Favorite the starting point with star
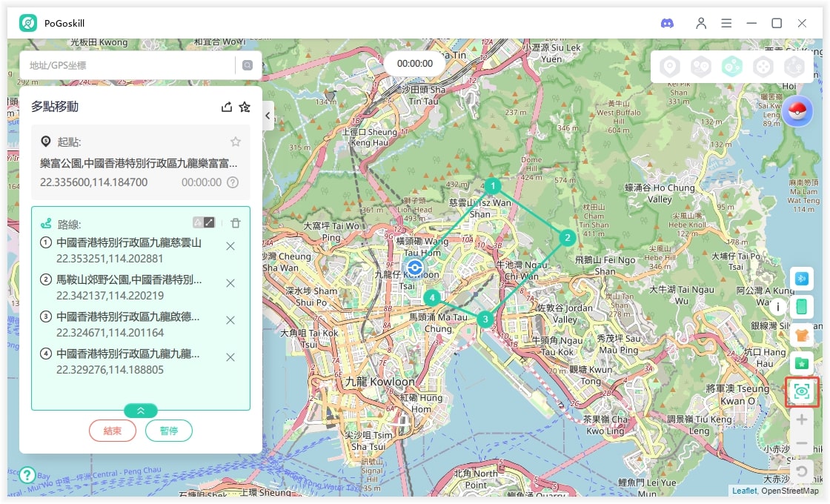The image size is (830, 504). coord(236,142)
